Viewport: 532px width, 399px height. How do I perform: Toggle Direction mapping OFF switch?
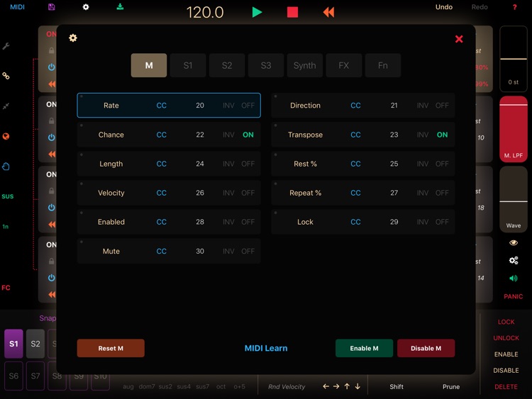(442, 106)
